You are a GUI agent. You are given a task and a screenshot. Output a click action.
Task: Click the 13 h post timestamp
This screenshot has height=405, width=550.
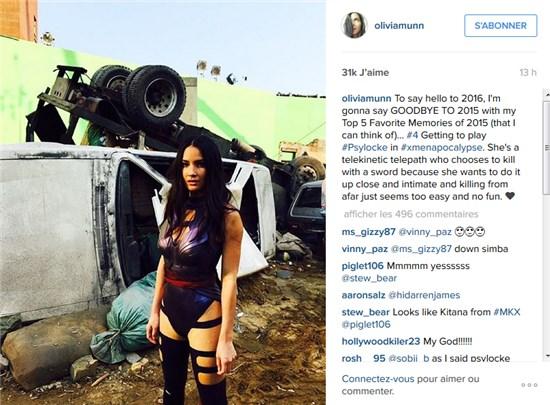pyautogui.click(x=528, y=73)
